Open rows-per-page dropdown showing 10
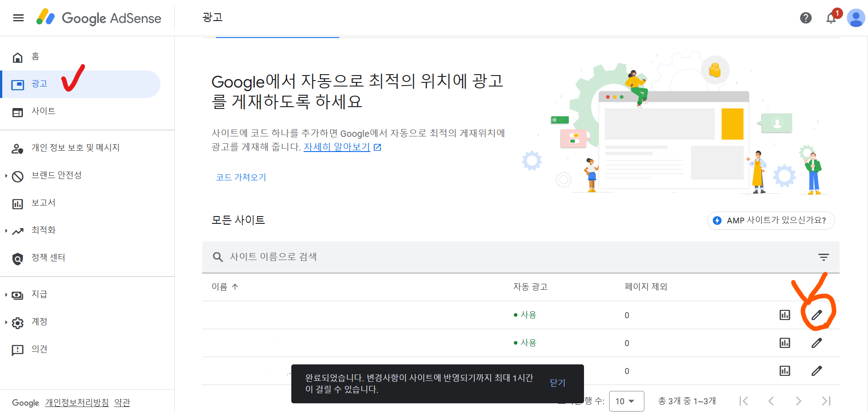The image size is (868, 412). 627,401
